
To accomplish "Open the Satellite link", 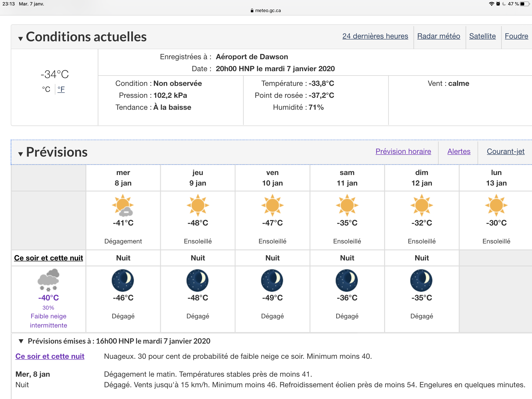I will (x=482, y=36).
